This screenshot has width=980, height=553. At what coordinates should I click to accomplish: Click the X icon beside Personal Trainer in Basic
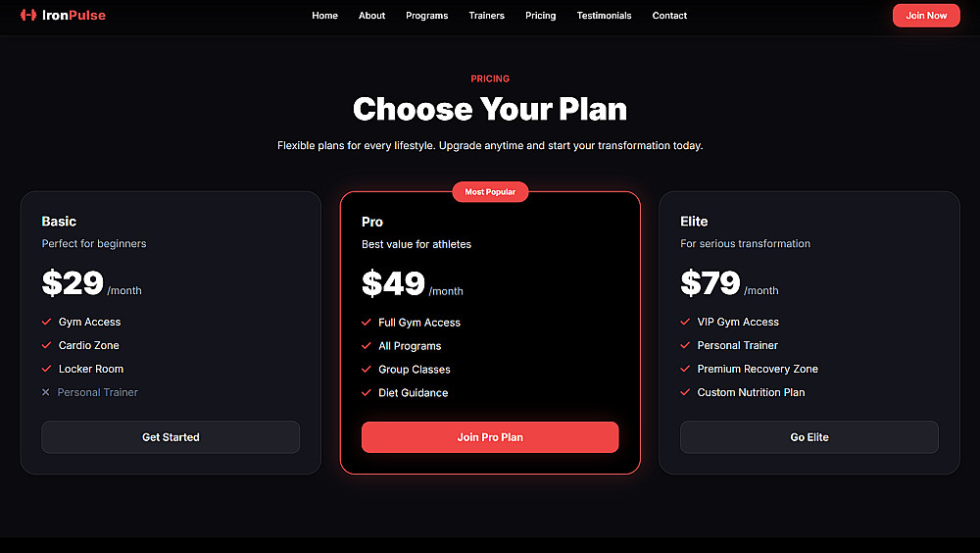point(46,392)
